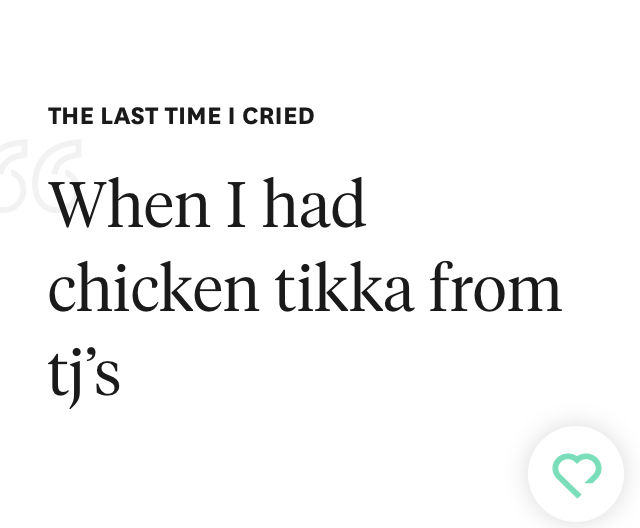Click the 'THE LAST TIME I CRIED' heading
The width and height of the screenshot is (640, 528).
coord(181,116)
